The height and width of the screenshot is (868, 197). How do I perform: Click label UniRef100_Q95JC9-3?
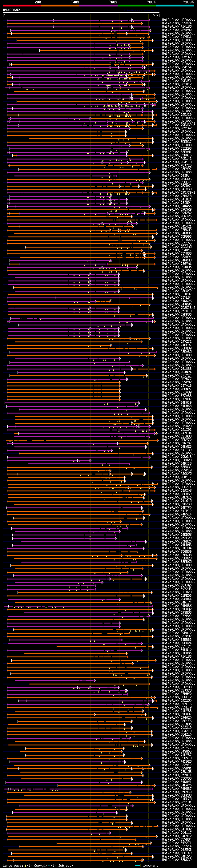click(x=179, y=125)
